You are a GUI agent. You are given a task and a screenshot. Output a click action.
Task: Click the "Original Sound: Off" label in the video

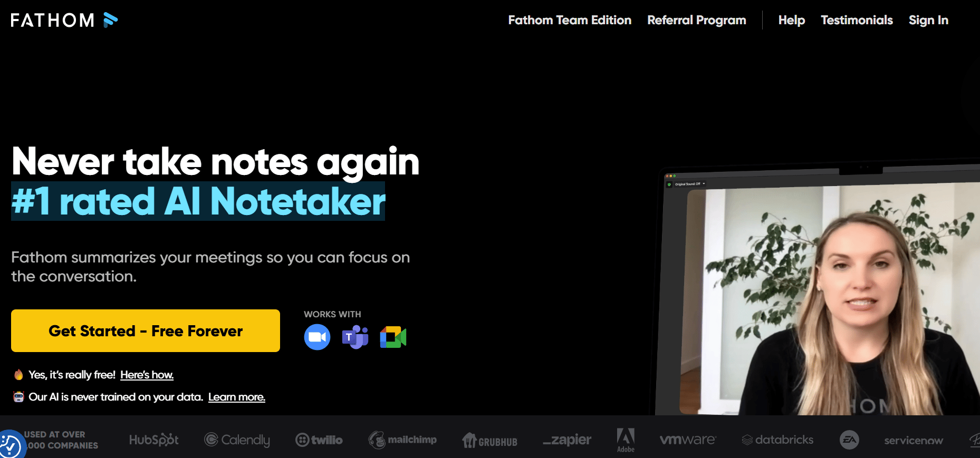[x=688, y=184]
